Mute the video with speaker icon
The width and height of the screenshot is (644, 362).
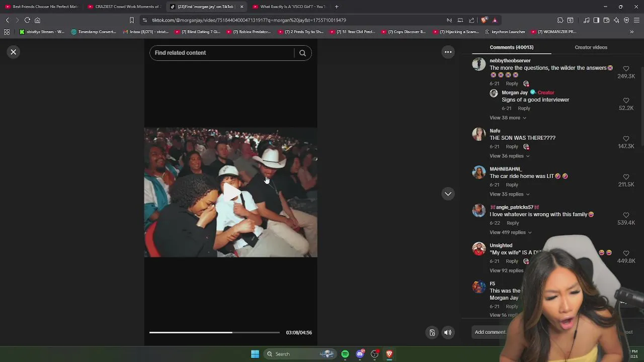click(x=448, y=332)
